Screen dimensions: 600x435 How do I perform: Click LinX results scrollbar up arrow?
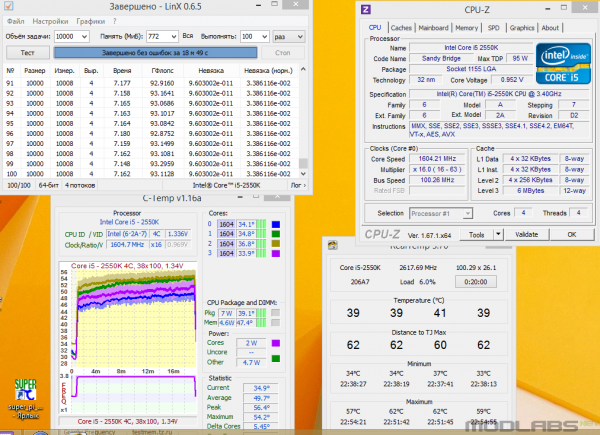(x=303, y=69)
